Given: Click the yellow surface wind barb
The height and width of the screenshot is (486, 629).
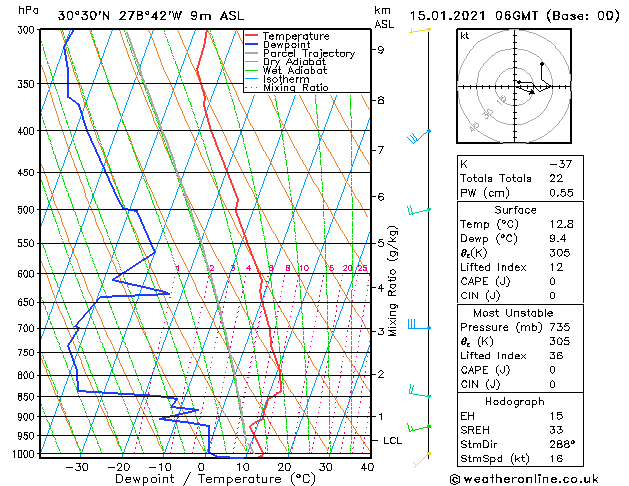Looking at the screenshot, I should (x=422, y=460).
